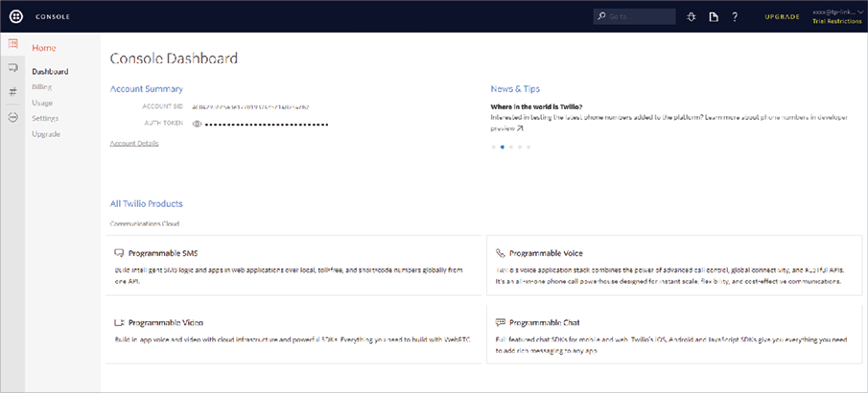
Task: Click the Account SID value
Action: point(250,106)
